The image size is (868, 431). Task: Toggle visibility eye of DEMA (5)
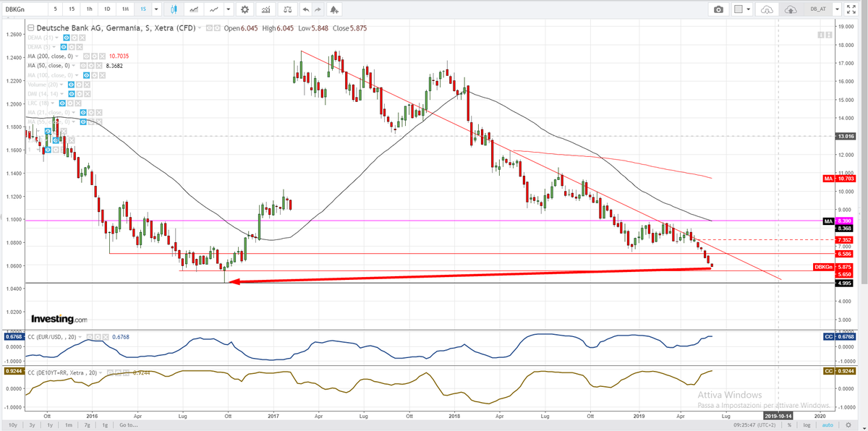pos(64,47)
